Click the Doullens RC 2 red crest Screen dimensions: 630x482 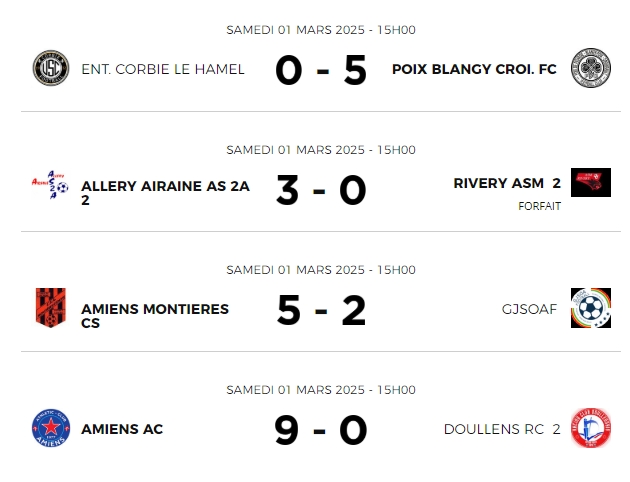[591, 428]
